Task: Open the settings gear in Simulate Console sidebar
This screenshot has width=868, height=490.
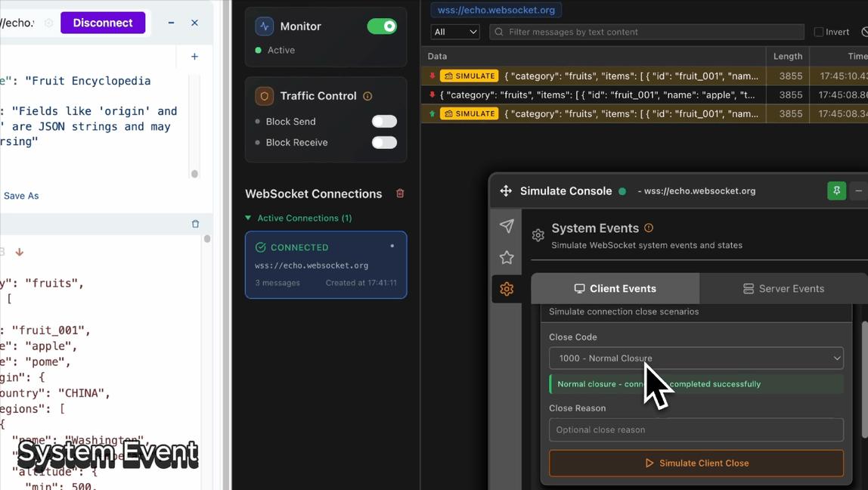Action: click(507, 288)
